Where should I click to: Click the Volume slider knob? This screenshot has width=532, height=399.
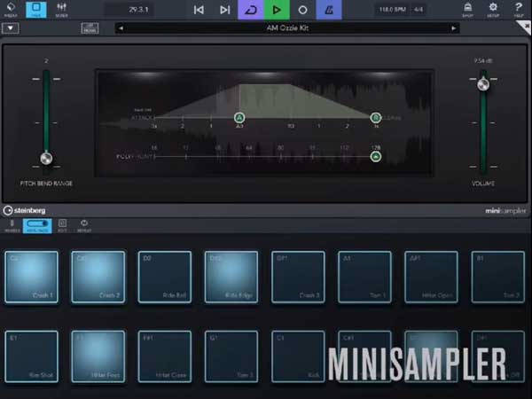pyautogui.click(x=482, y=85)
